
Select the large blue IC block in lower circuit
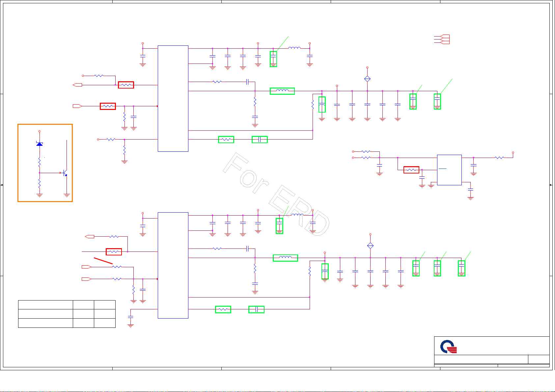[173, 265]
